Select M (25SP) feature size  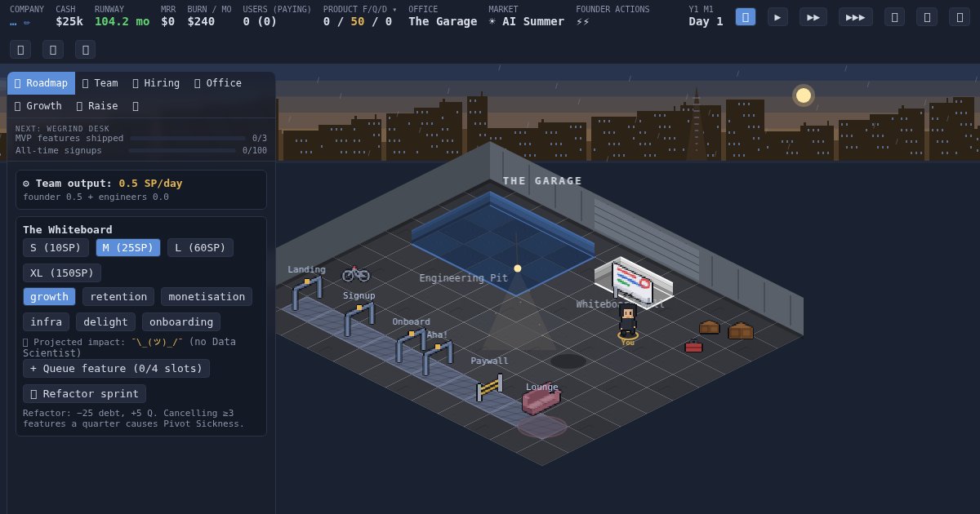coord(128,247)
